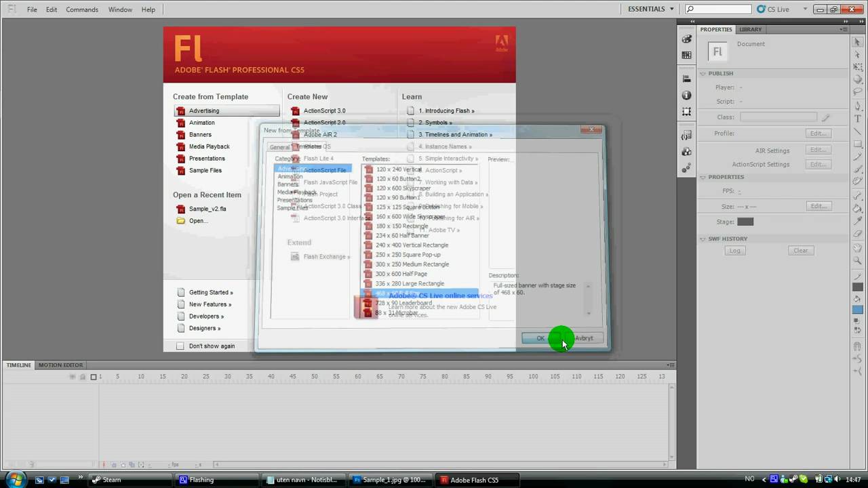
Task: Select the Brush tool
Action: pos(858,170)
